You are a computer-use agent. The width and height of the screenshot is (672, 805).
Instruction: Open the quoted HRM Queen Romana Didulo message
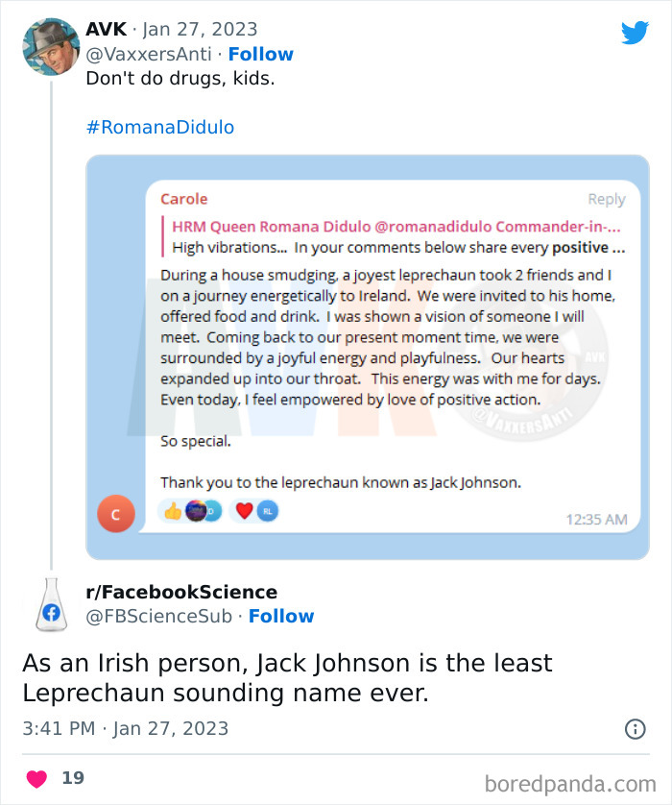coord(394,237)
